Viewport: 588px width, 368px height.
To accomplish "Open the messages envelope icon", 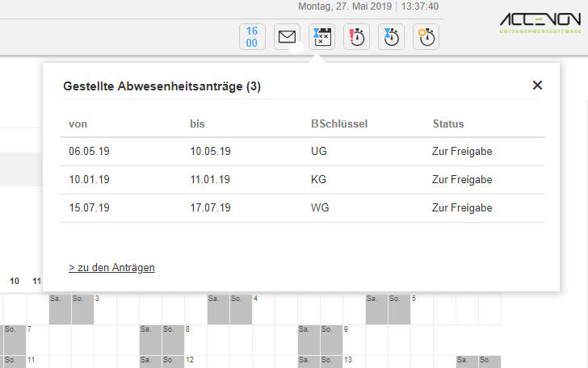I will point(287,37).
